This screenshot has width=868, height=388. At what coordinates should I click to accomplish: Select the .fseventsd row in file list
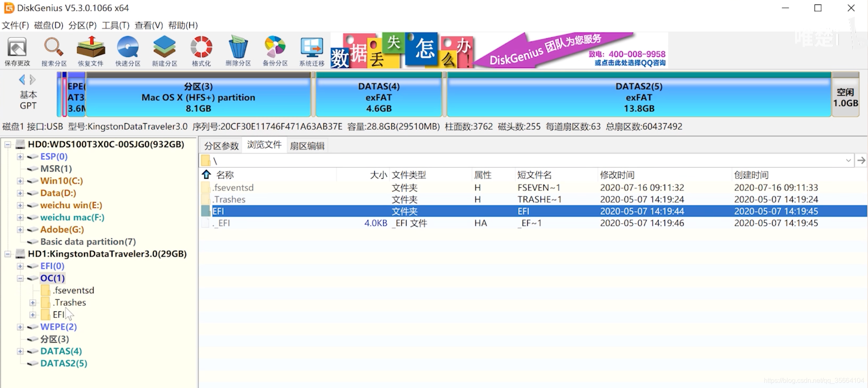tap(534, 187)
